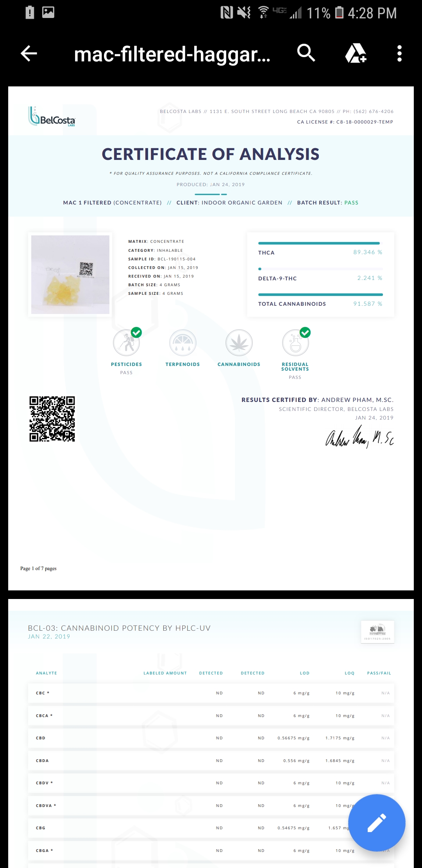Screen dimensions: 422x868
Task: Tap the ISO accreditation badge
Action: [377, 631]
